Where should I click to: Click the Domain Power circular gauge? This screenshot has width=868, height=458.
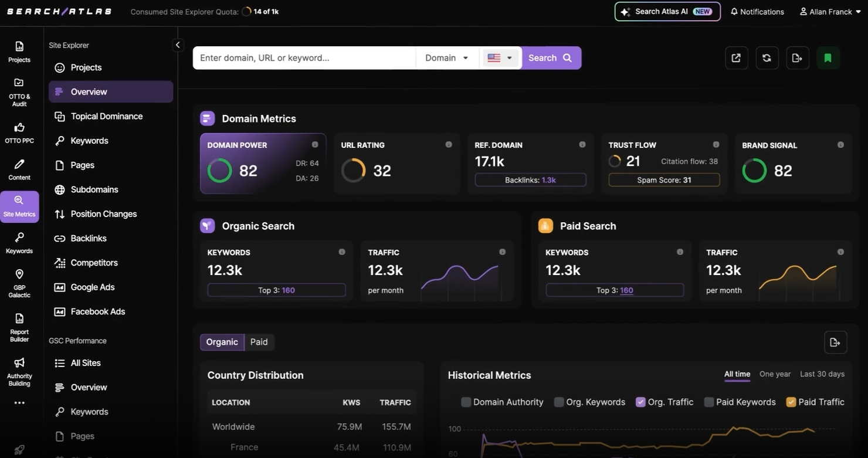tap(219, 171)
